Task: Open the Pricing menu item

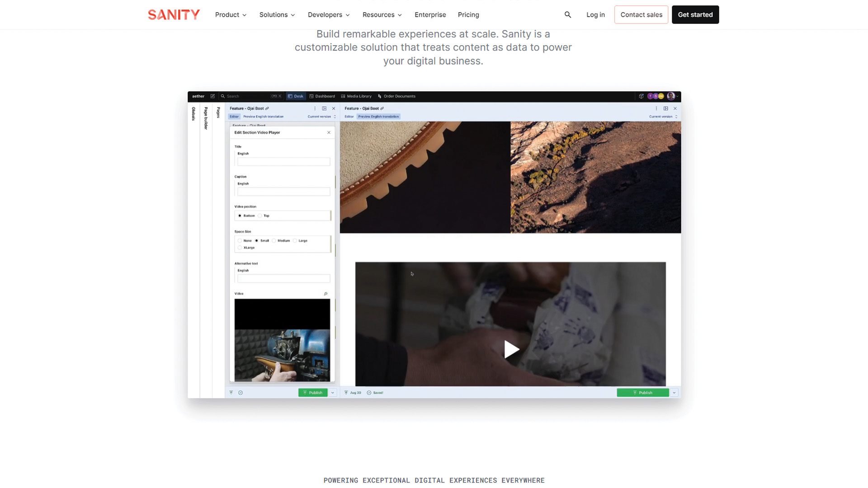Action: pyautogui.click(x=468, y=14)
